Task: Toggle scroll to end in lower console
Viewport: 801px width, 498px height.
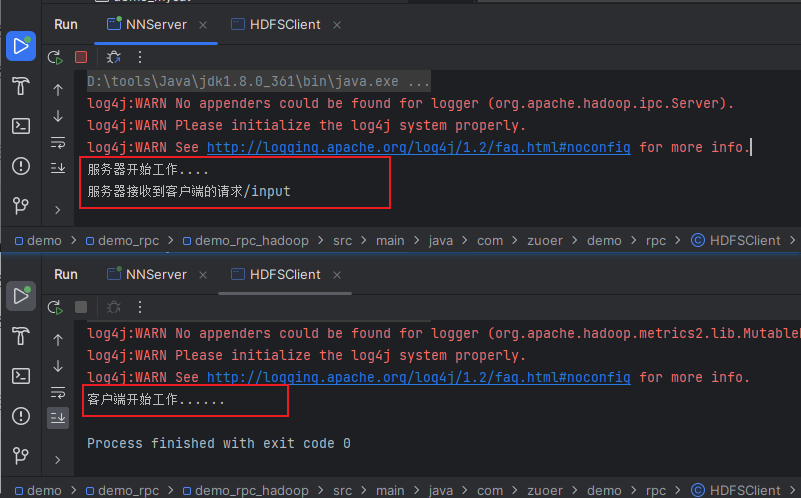Action: point(58,417)
